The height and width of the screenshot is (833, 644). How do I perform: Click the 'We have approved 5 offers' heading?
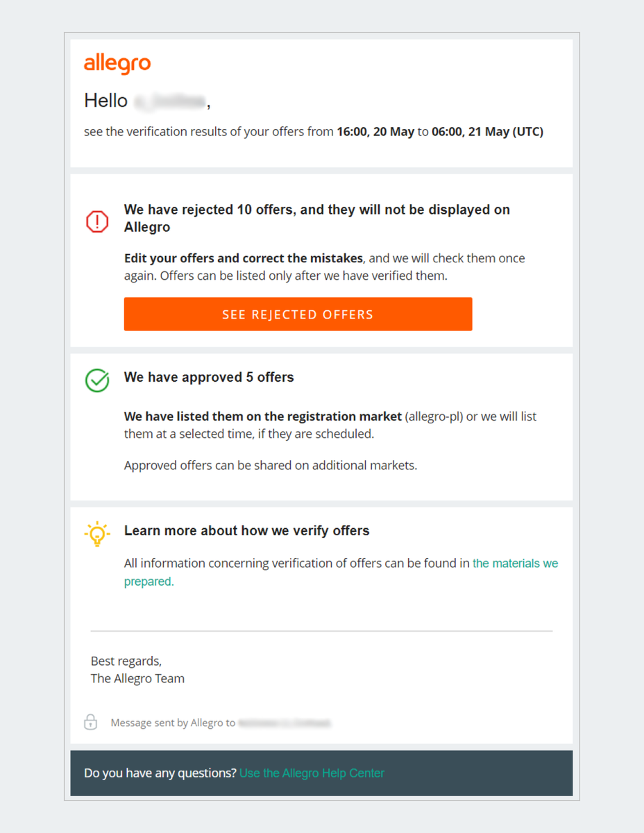tap(209, 378)
